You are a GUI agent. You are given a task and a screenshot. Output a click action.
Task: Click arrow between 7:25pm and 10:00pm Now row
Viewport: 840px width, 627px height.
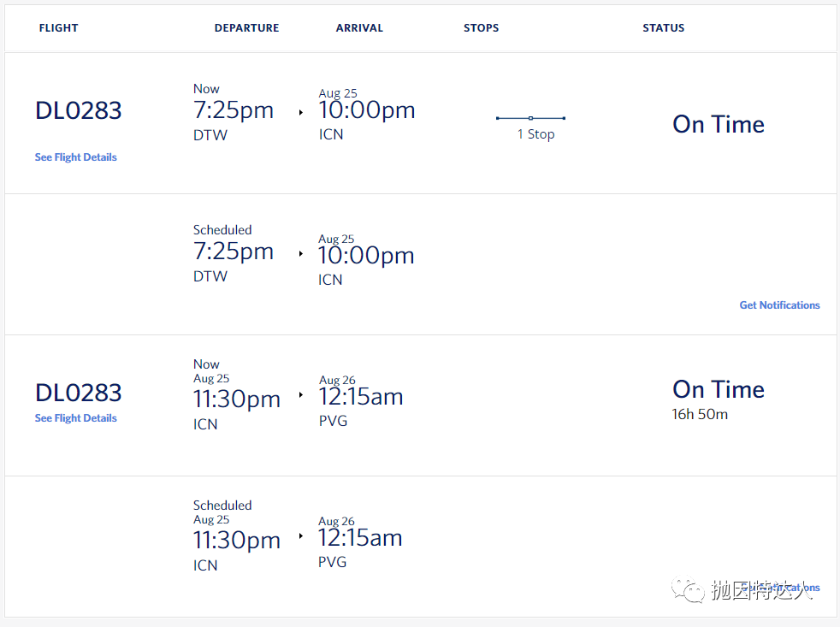[300, 113]
